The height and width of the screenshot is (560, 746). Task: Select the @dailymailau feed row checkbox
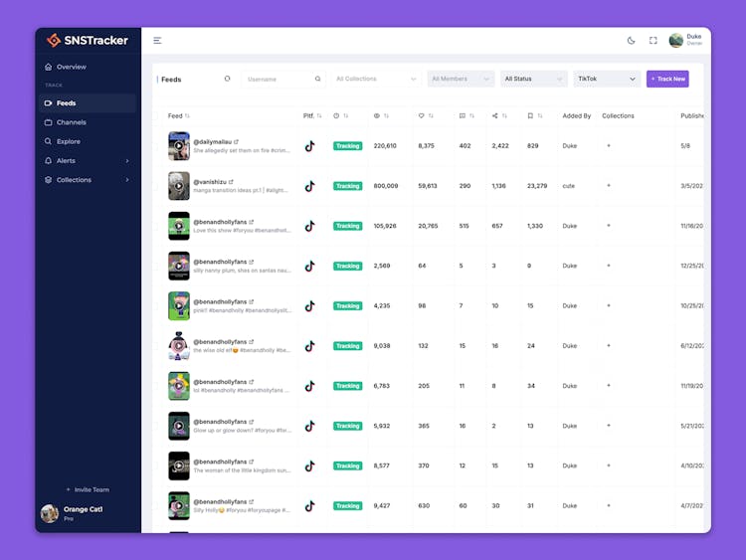tap(157, 146)
